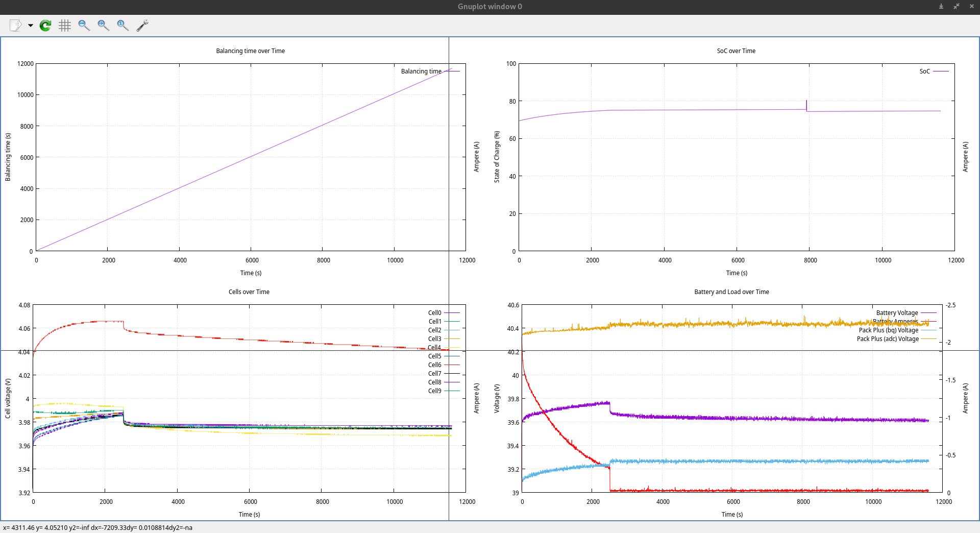Click the 'State of Charge (%)' axis label
This screenshot has height=533, width=980.
[x=497, y=157]
